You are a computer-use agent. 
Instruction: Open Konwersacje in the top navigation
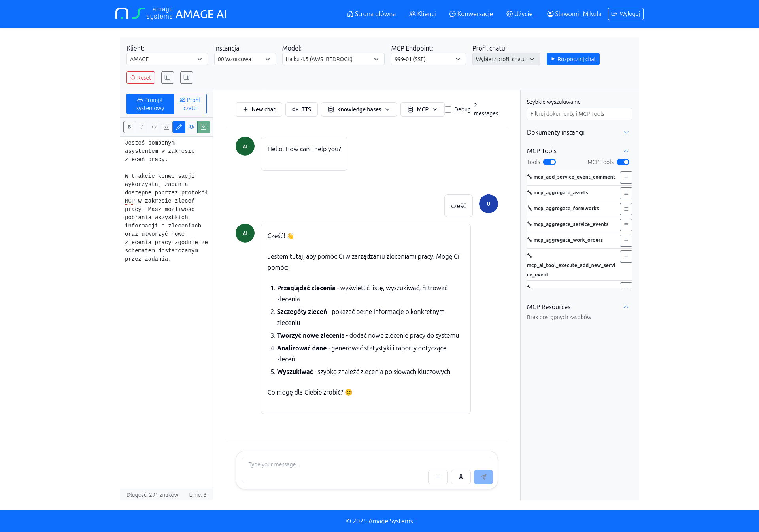click(x=474, y=14)
